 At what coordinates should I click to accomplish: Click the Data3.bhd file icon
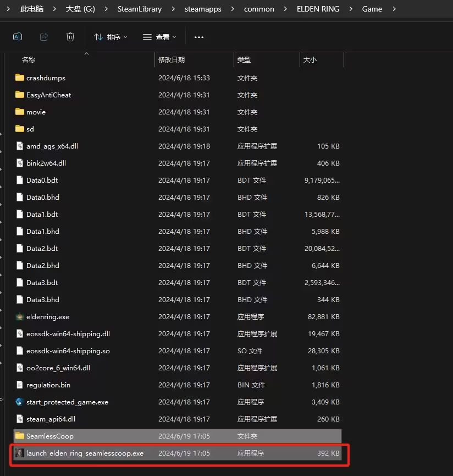(20, 299)
